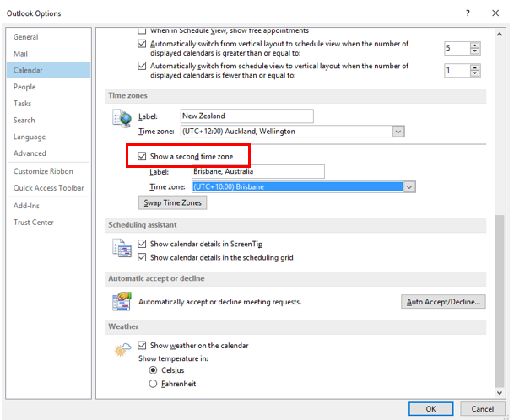Image resolution: width=514 pixels, height=420 pixels.
Task: Decrease the schedule view calendar count below 5
Action: tap(474, 51)
